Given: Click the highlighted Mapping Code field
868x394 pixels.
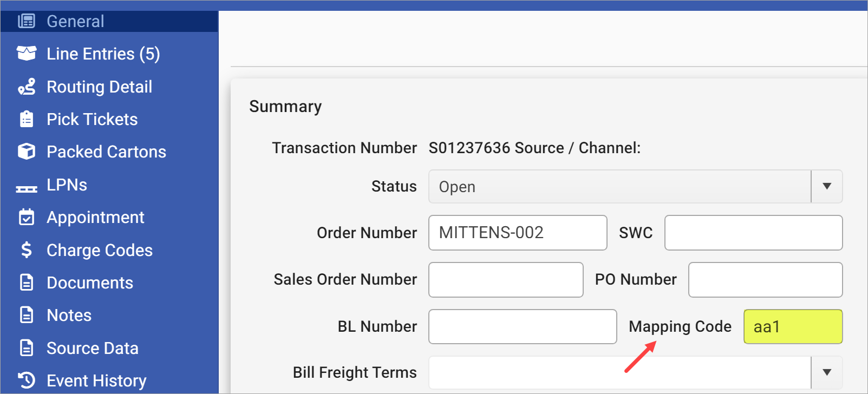Looking at the screenshot, I should click(x=792, y=326).
